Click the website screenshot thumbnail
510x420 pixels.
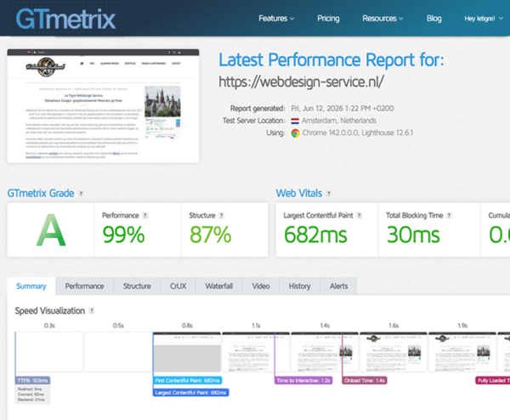pos(103,105)
